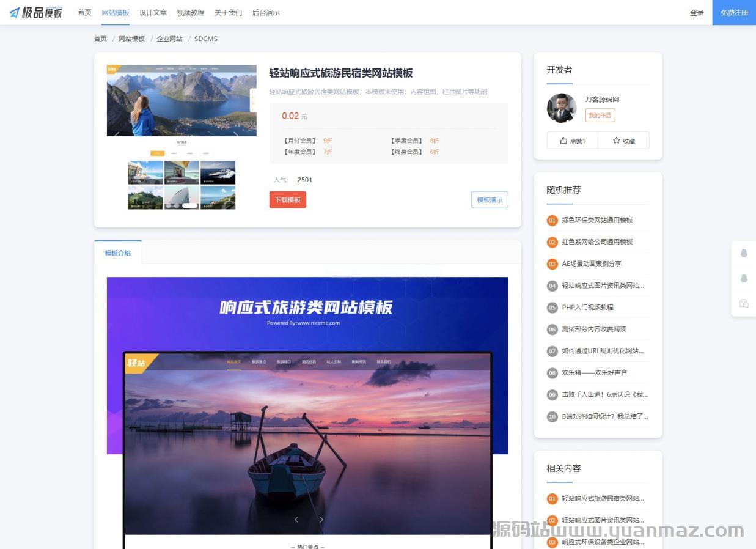Open the 击败千人出道 article link
Viewport: 756px width, 549px height.
(605, 394)
